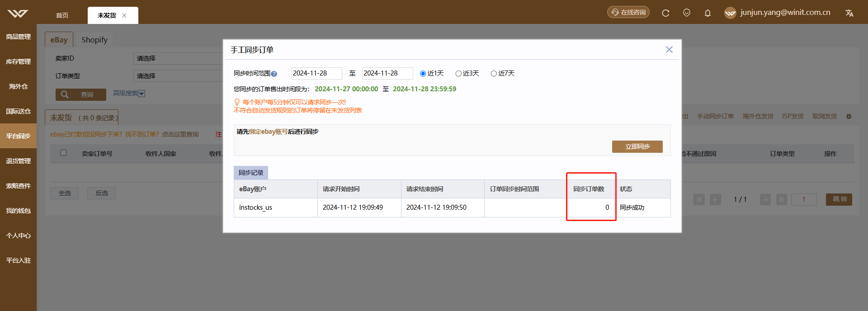Screen dimensions: 868x311
Task: Switch to the Shopify tab
Action: pos(94,40)
